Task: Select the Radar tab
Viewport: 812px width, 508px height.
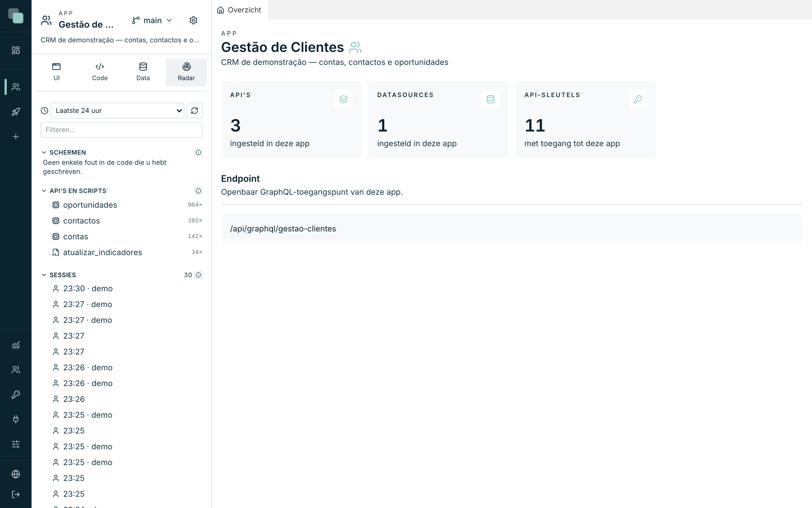Action: click(x=186, y=72)
